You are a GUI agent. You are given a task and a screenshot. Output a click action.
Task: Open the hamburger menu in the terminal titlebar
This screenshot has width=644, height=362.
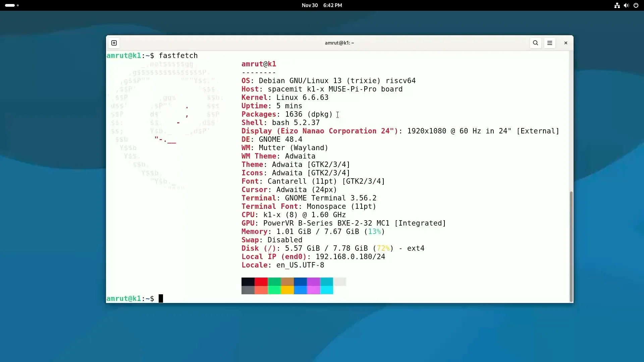click(x=550, y=43)
